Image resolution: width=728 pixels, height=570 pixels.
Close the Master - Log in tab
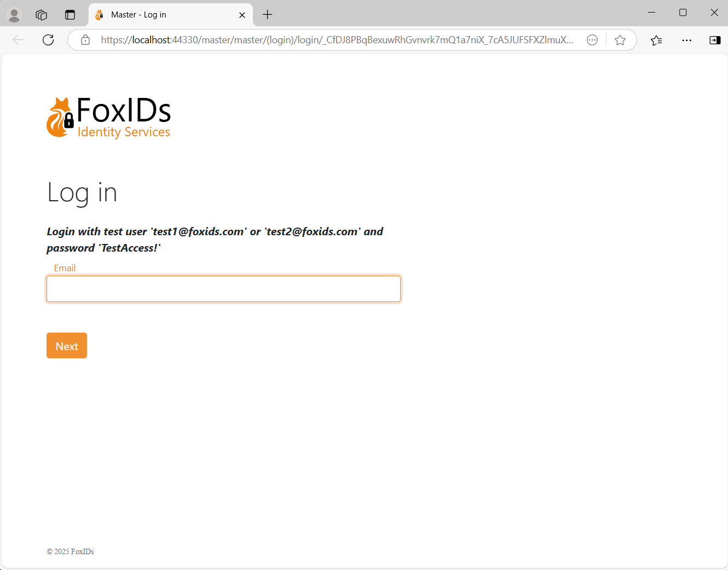point(242,15)
